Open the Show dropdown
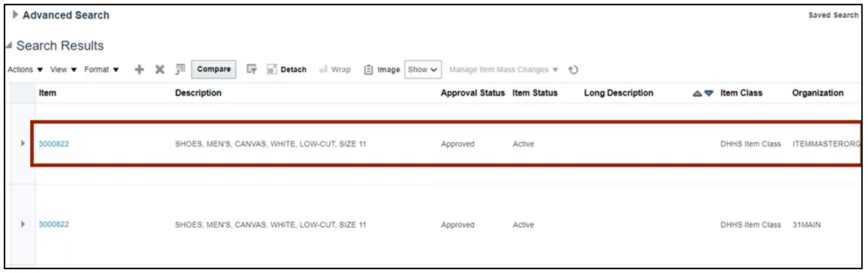Image resolution: width=868 pixels, height=273 pixels. pos(423,69)
